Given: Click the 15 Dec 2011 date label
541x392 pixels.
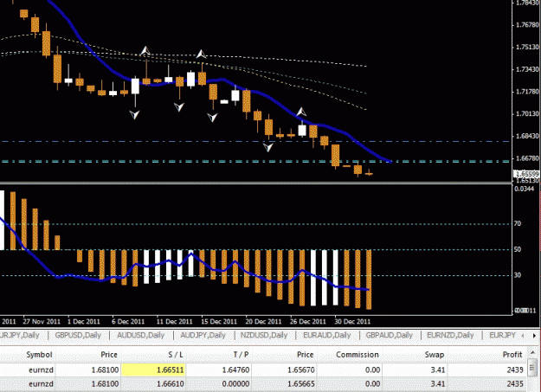Looking at the screenshot, I should [x=219, y=322].
